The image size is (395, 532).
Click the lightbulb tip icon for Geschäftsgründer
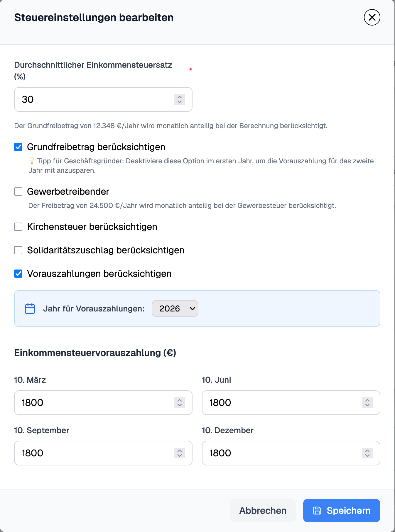32,161
